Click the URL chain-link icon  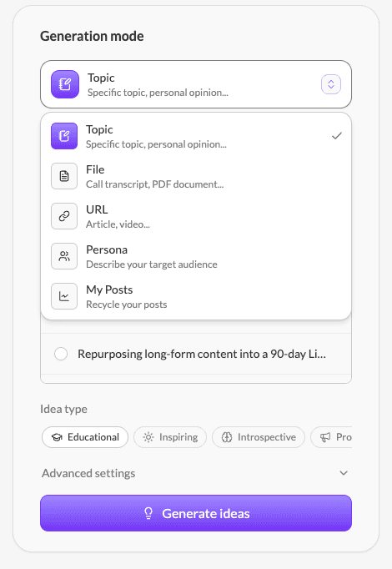64,216
